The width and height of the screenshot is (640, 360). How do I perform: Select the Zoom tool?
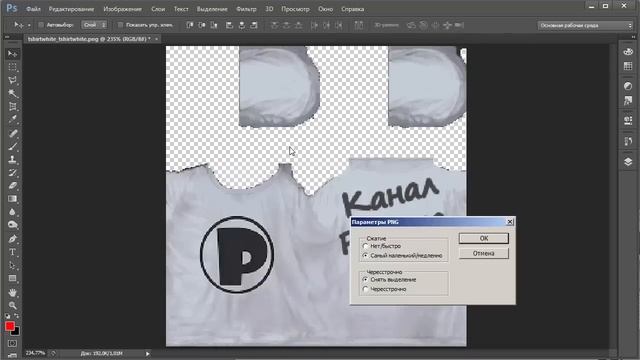pyautogui.click(x=12, y=305)
